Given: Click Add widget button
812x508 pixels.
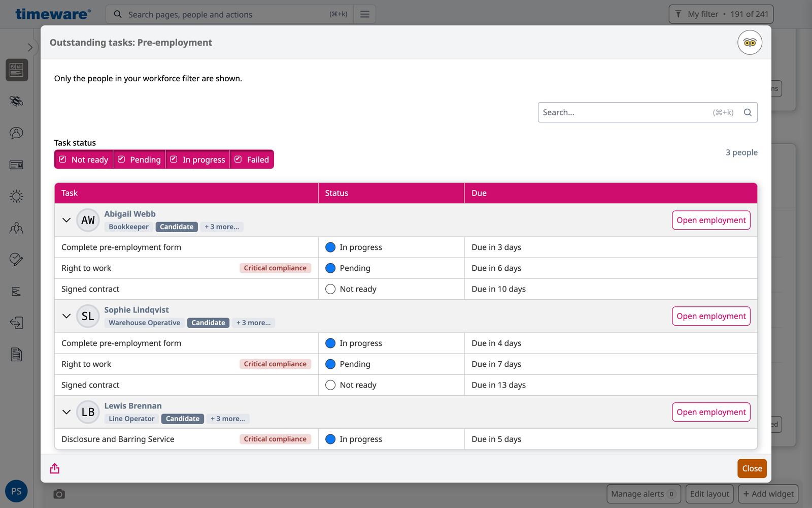Looking at the screenshot, I should tap(768, 494).
